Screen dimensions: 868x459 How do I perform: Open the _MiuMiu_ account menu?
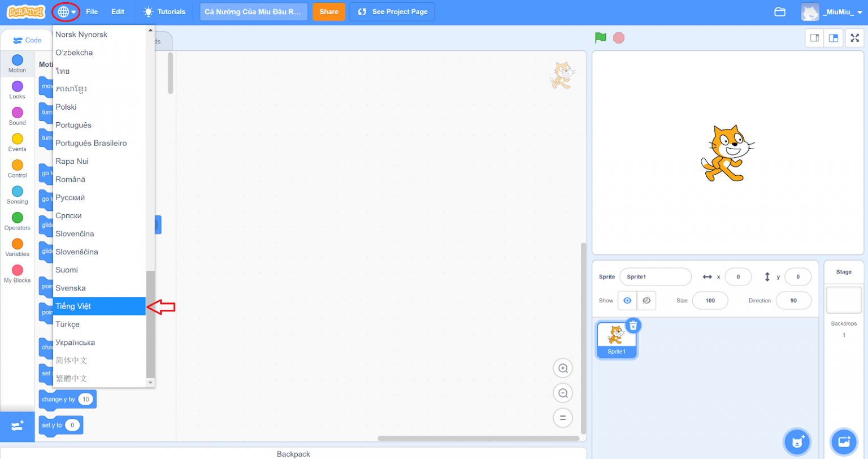[x=834, y=12]
